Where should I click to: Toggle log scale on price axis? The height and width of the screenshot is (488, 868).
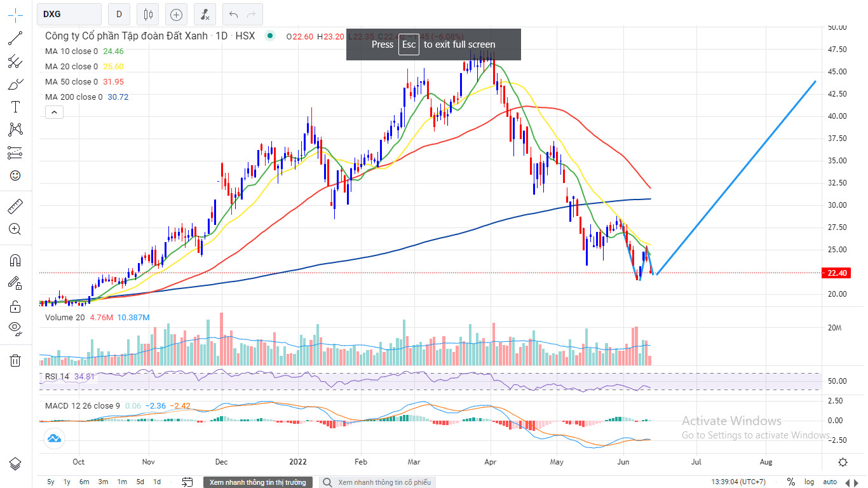[x=809, y=482]
